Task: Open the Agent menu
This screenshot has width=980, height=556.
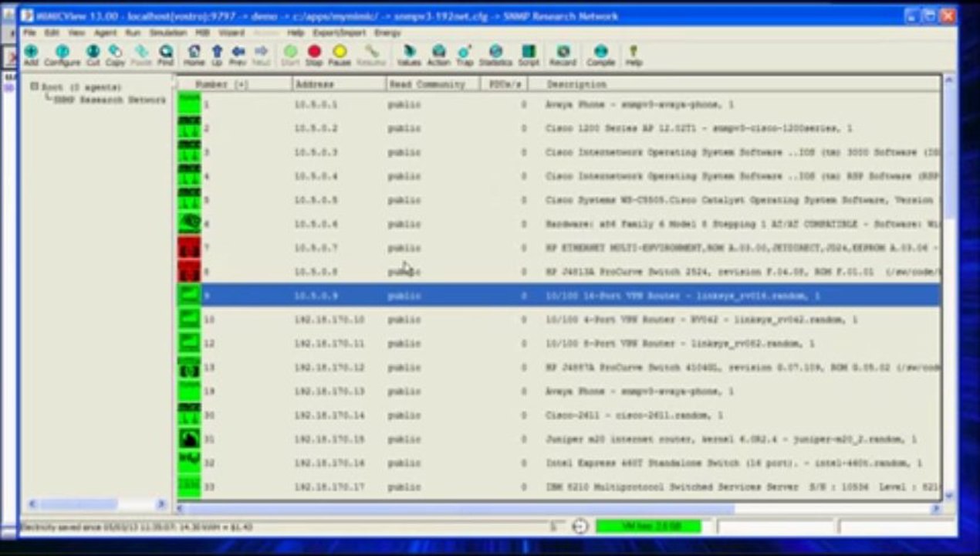Action: (105, 33)
